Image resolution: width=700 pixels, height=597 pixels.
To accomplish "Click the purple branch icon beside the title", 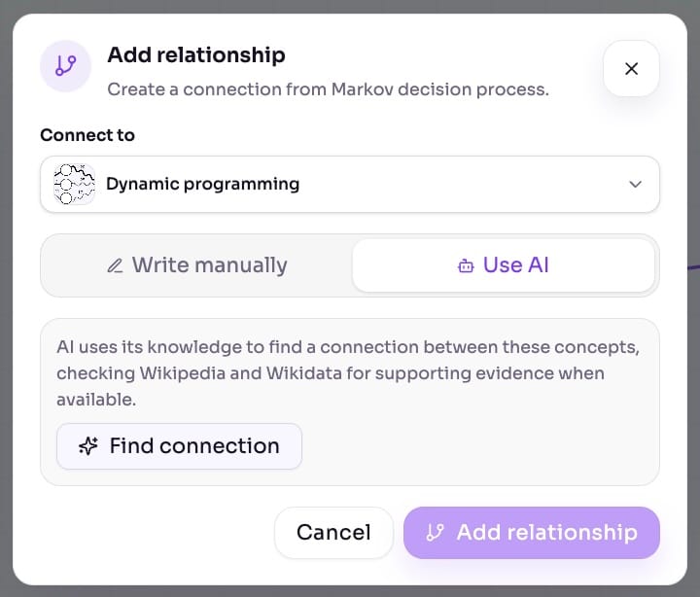I will coord(66,66).
